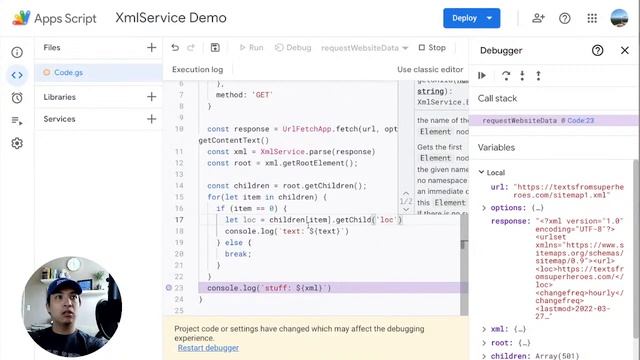Click the debugger Step out icon
The width and height of the screenshot is (640, 360).
pyautogui.click(x=538, y=76)
